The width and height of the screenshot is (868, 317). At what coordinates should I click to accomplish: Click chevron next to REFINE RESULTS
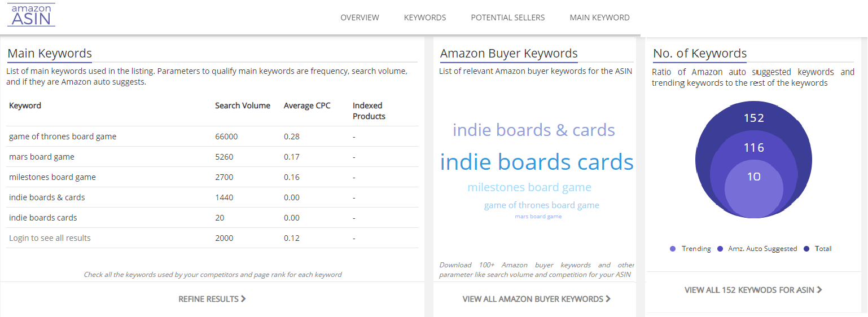(243, 299)
